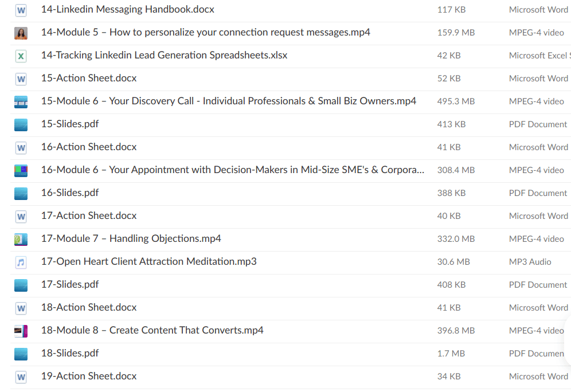Click the video thumbnail for Handling Objections video
Viewport: 571px width, 392px height.
(x=21, y=239)
